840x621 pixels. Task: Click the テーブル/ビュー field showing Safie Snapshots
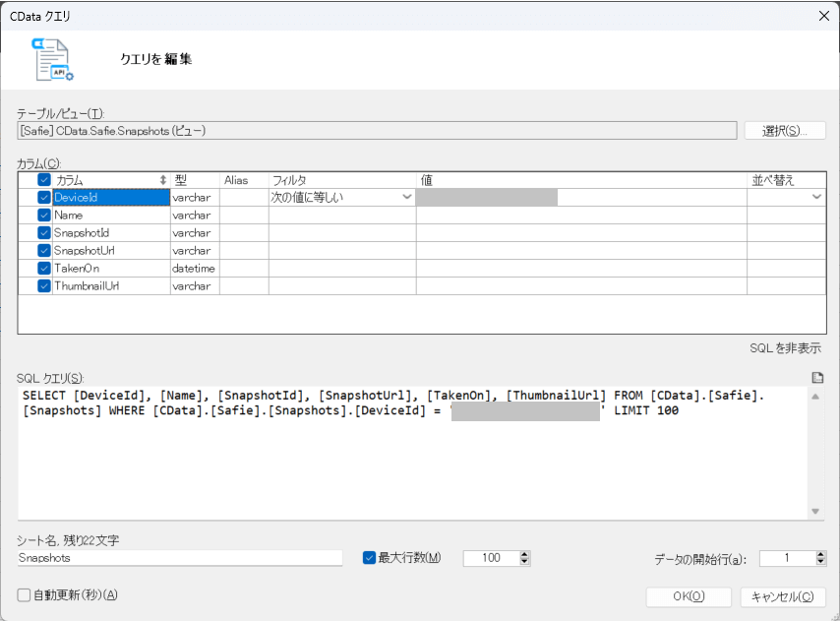click(377, 131)
